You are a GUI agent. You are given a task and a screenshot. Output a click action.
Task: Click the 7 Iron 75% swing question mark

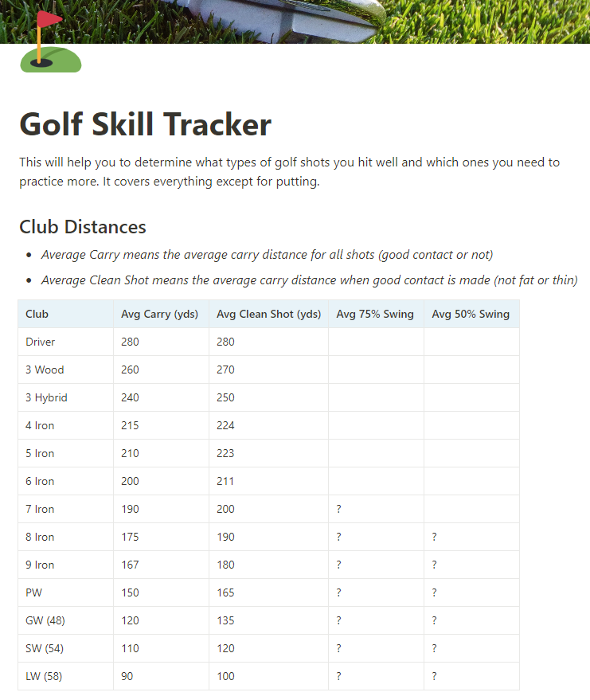tap(338, 509)
